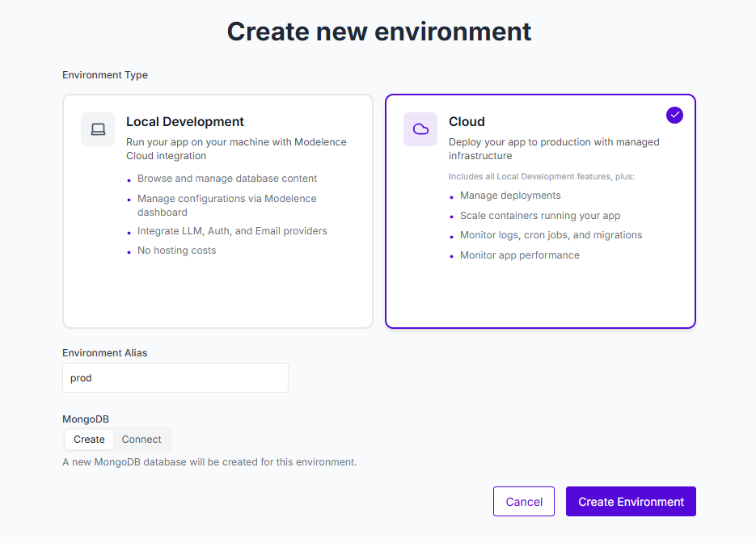Click the laptop icon for Local Development
This screenshot has width=756, height=543.
[x=98, y=129]
